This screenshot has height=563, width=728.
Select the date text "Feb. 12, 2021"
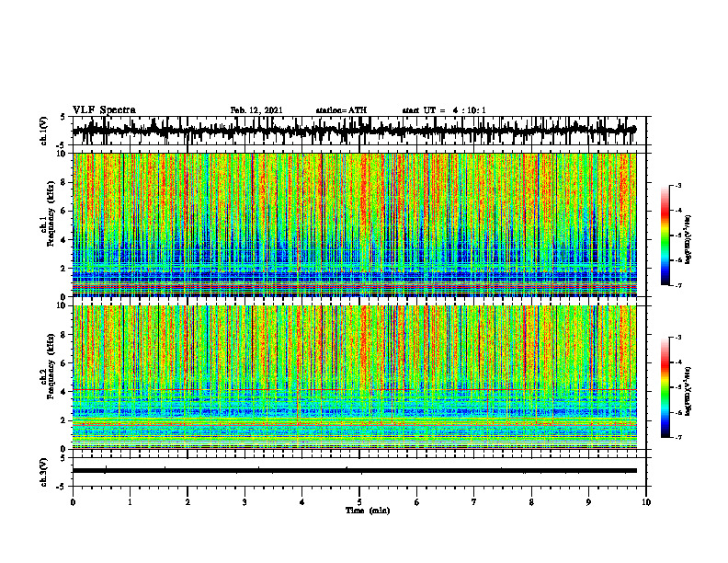[256, 110]
